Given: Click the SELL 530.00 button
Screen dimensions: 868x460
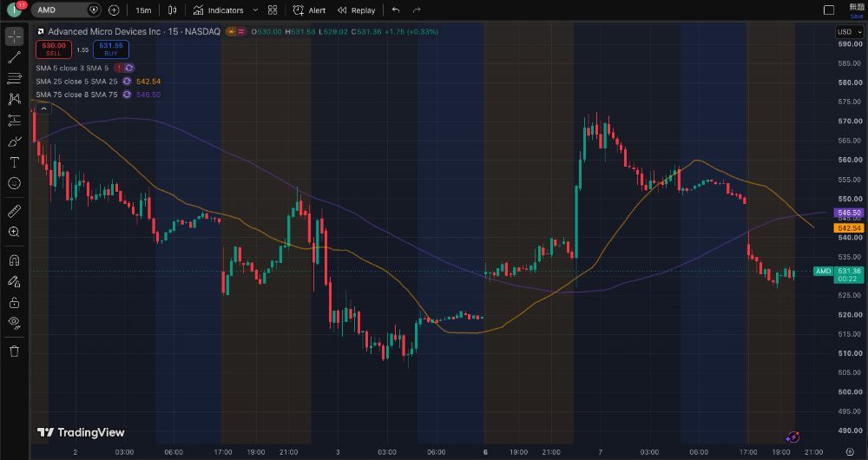Looking at the screenshot, I should (x=54, y=49).
